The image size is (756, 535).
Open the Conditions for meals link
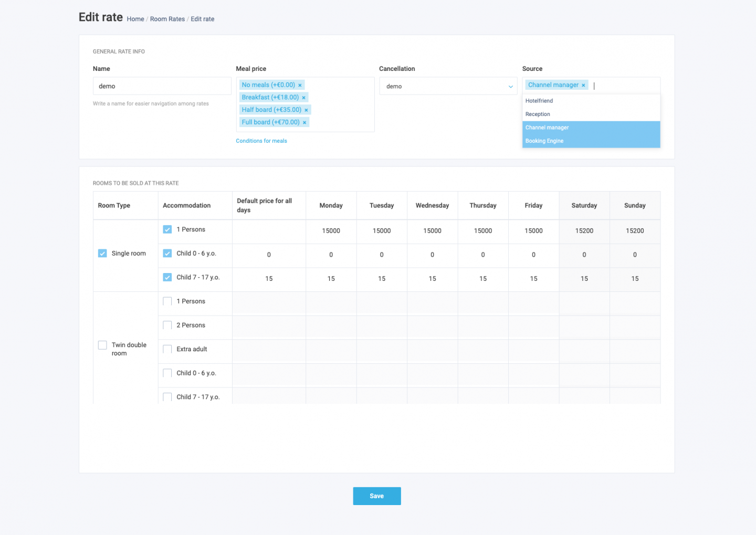click(x=261, y=141)
